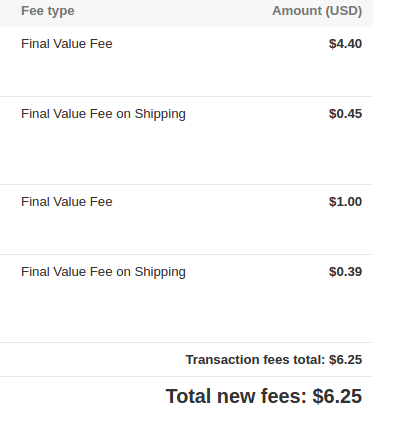Select the "Final Value Fee on Shipping" label beside $0.39

coord(103,272)
